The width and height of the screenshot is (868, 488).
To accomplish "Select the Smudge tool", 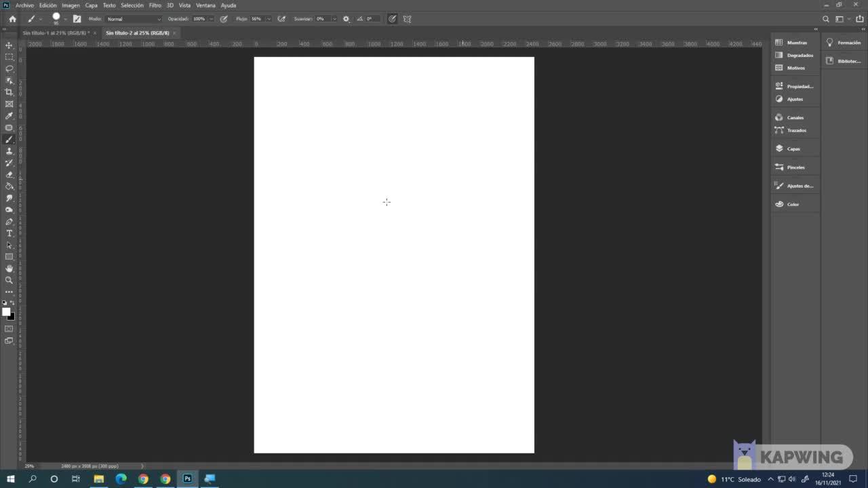I will pyautogui.click(x=9, y=198).
